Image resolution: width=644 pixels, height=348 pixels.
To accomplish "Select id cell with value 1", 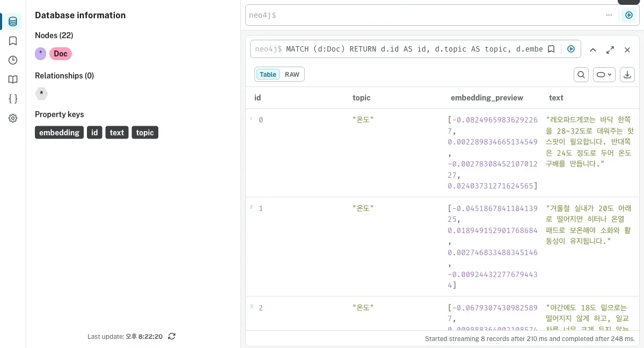I will tap(261, 208).
